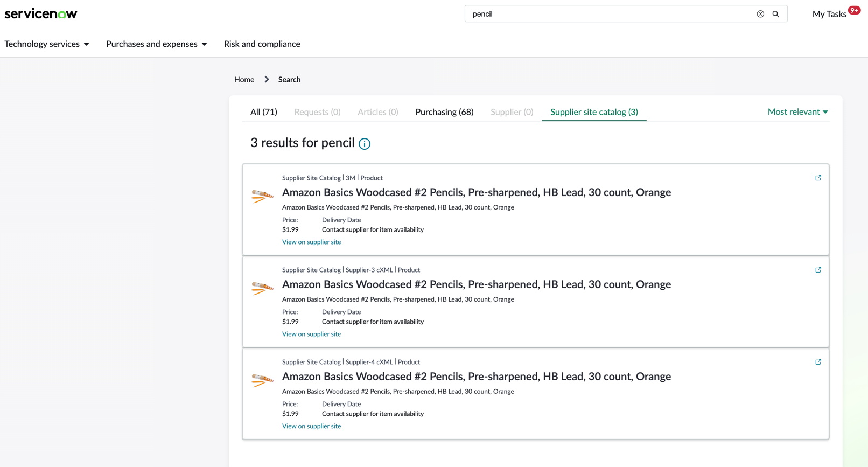Click $1.99 price in Supplier-3 cXML result
868x467 pixels.
coord(290,322)
